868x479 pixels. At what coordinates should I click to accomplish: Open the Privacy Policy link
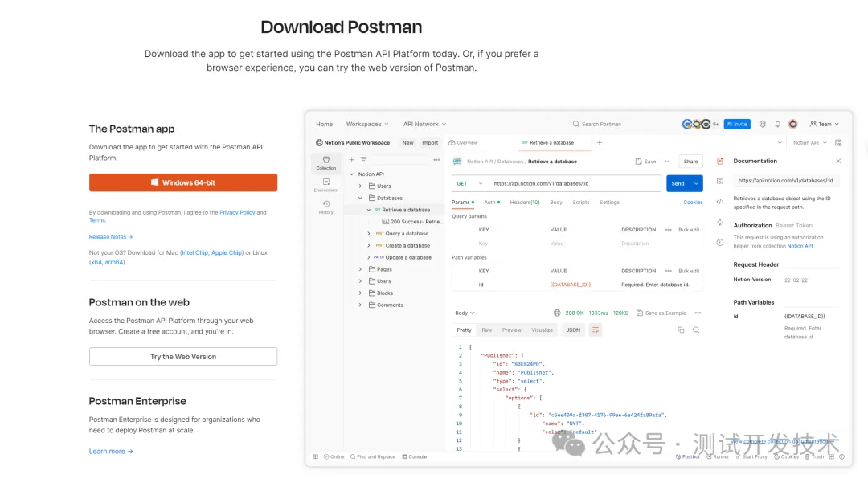coord(237,213)
